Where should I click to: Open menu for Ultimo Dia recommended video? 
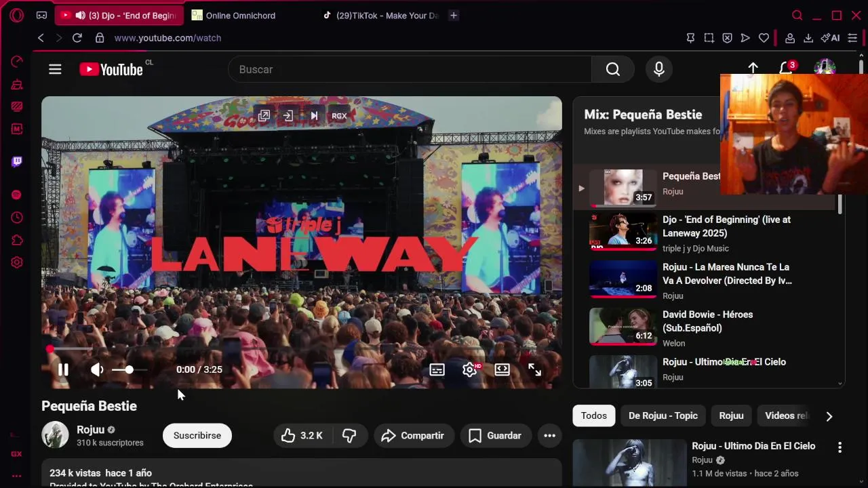(840, 447)
